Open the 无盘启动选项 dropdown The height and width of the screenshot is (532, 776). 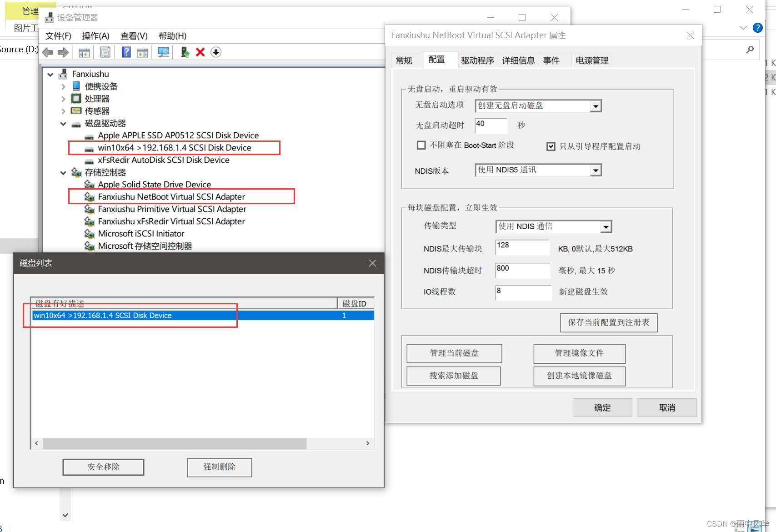596,106
